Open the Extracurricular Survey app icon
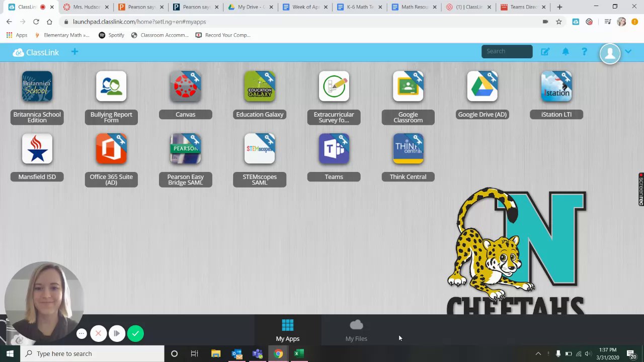Screen dimensions: 644x362 click(x=334, y=86)
